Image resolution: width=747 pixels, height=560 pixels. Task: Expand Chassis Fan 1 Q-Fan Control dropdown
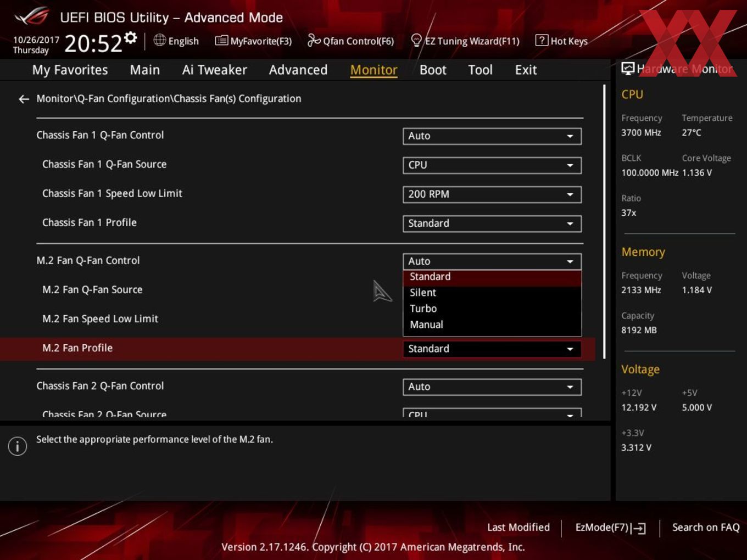click(492, 136)
